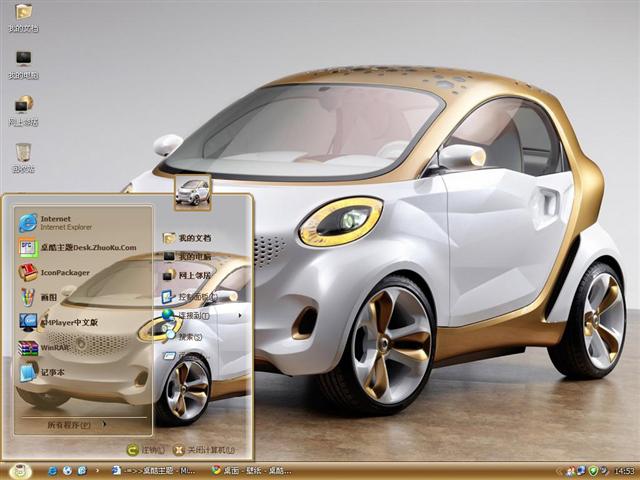
Task: Click the third Quick Launch icon
Action: (x=82, y=471)
